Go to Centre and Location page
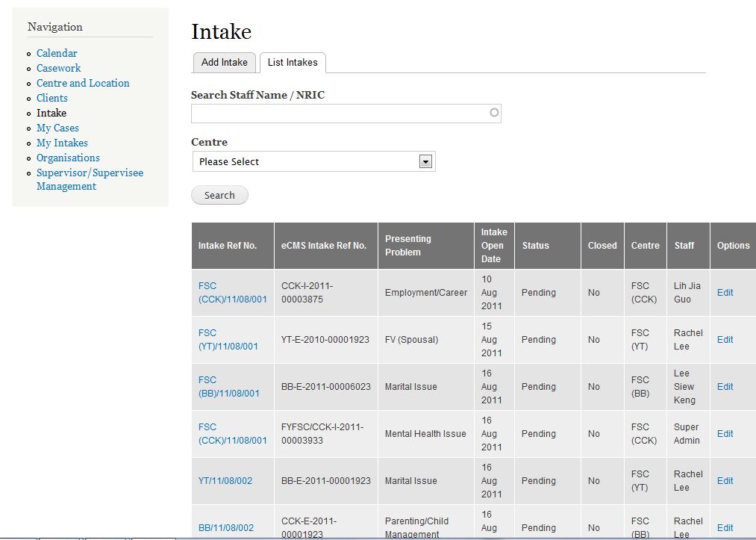This screenshot has height=540, width=756. pos(83,83)
